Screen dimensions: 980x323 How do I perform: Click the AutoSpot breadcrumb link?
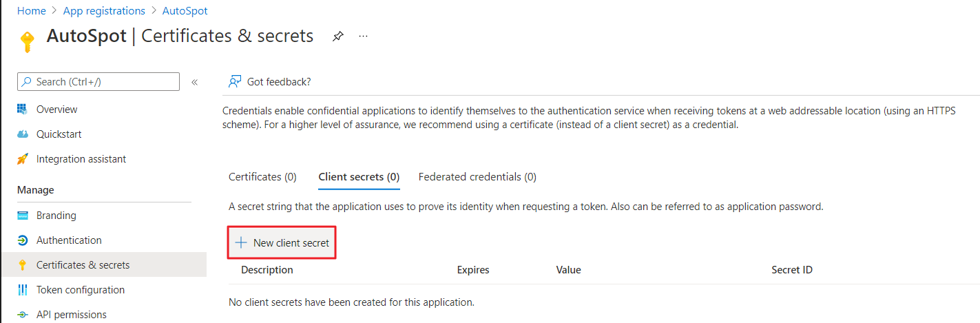tap(185, 11)
